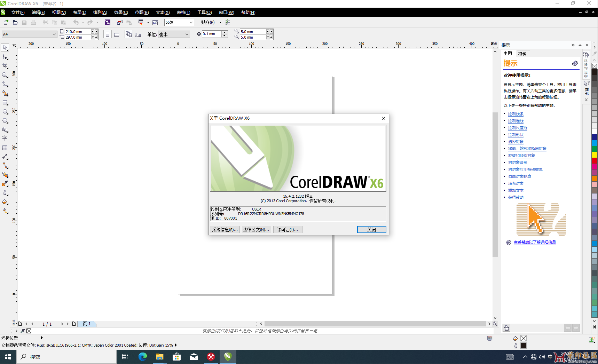Screen dimensions: 598x364
Task: Click the 关闭 button in About dialog
Action: click(371, 230)
